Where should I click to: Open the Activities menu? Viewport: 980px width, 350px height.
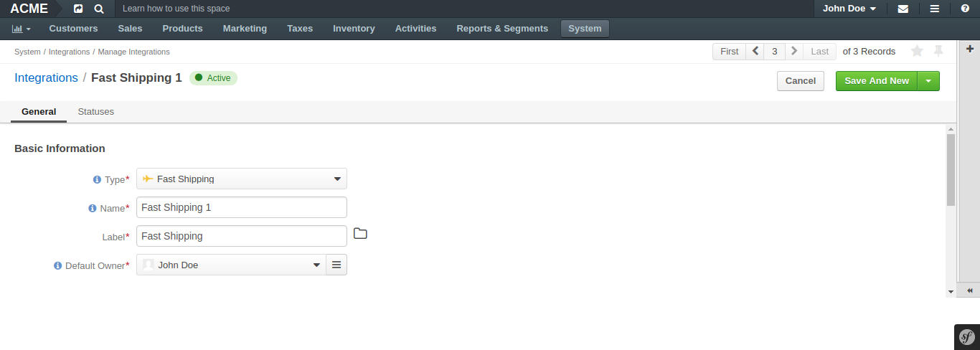point(415,29)
